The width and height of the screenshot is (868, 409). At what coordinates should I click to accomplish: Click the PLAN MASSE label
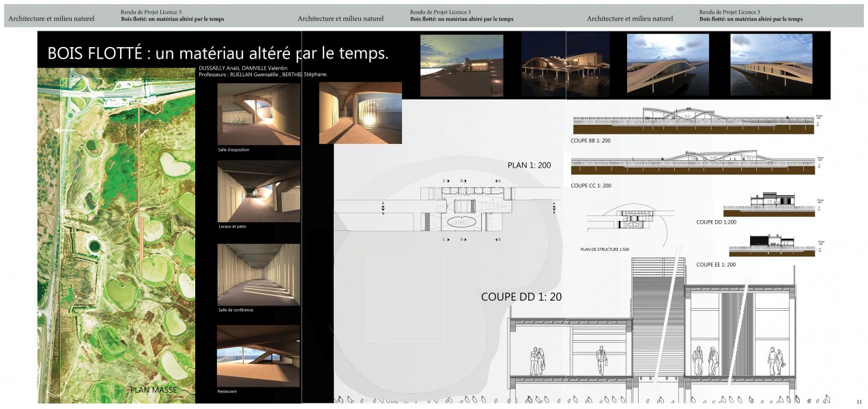click(x=154, y=390)
